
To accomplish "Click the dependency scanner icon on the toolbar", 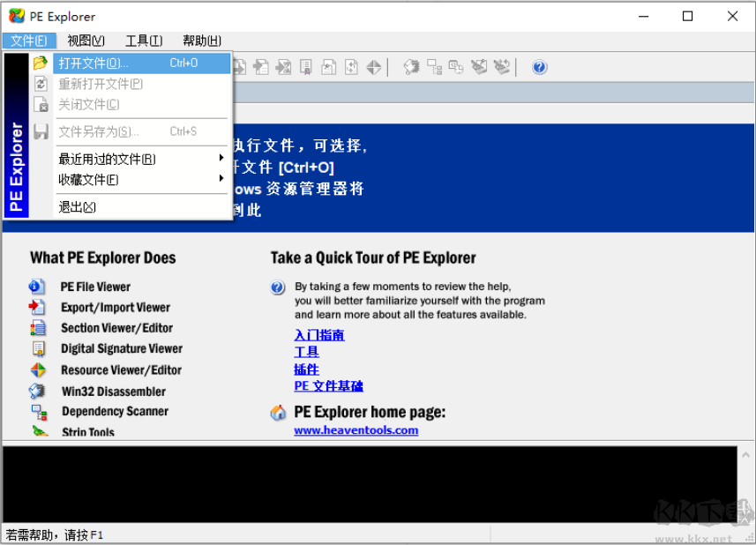I will 434,66.
